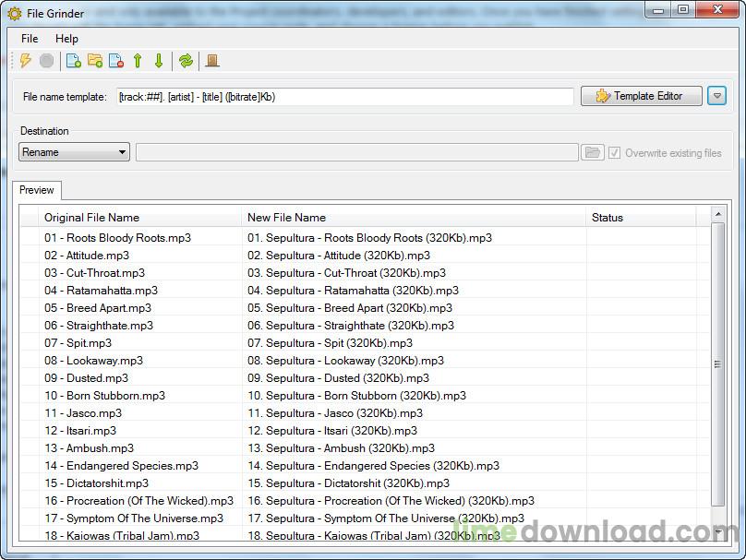
Task: Click new name 03. Sepultura - Cut-Throat (320Kb).mp3
Action: [346, 273]
